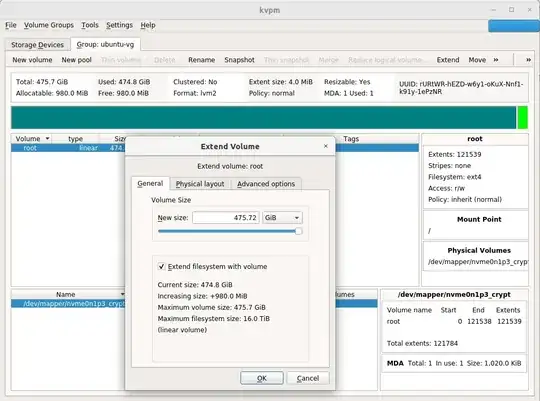Image resolution: width=540 pixels, height=401 pixels.
Task: Cancel the Extend Volume dialog
Action: pos(308,378)
